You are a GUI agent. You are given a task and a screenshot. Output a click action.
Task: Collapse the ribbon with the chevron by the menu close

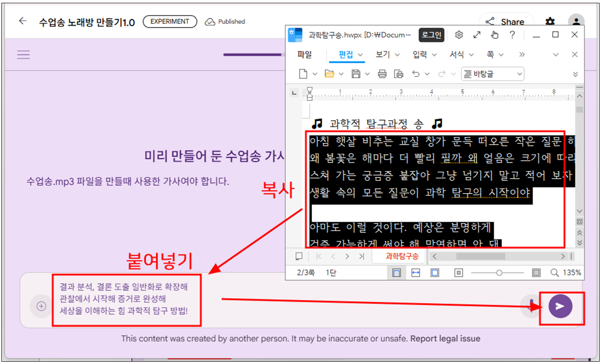pyautogui.click(x=556, y=55)
